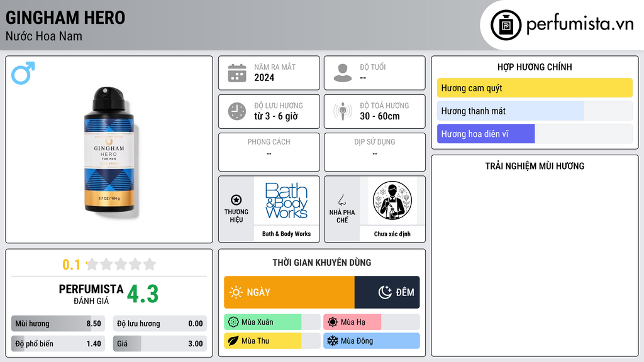Screen dimensions: 644x362
Task: Click the TRẢI NGHIỆM MÙI HƯƠNG heading
Action: click(535, 166)
